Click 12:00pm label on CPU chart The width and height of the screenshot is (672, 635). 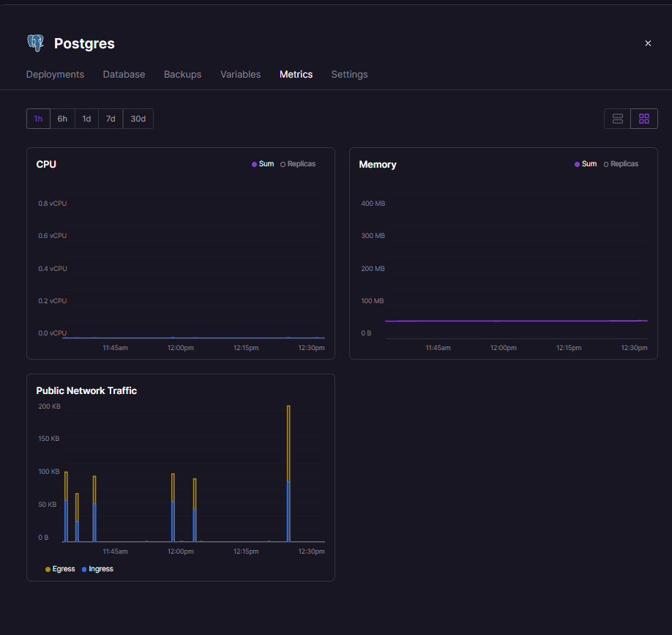(180, 348)
